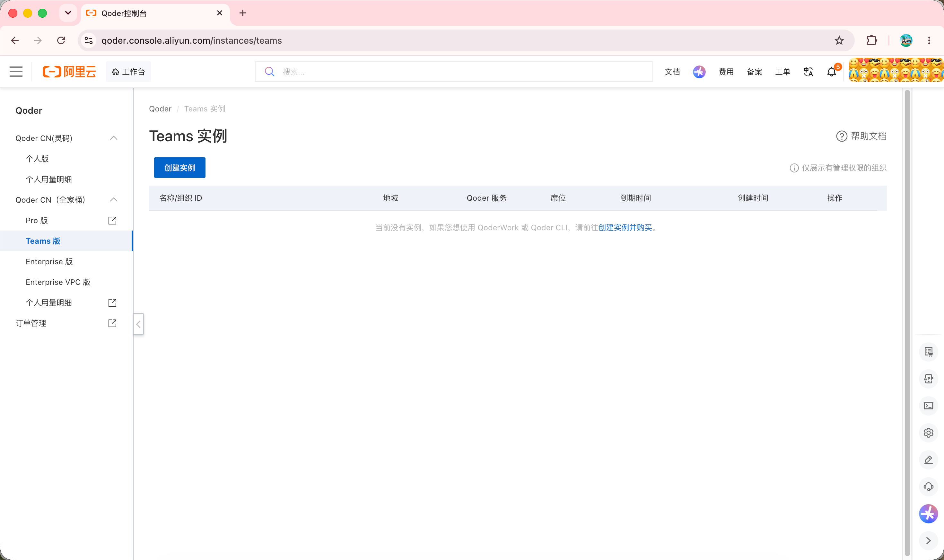
Task: Open the shopping cart list icon in right rail
Action: 929,352
